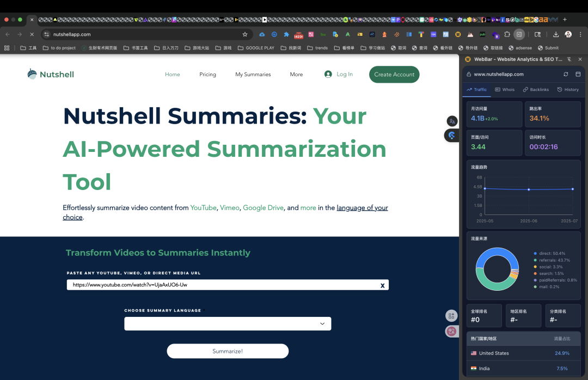Open the Chrome three-dot menu
Image resolution: width=588 pixels, height=380 pixels.
point(580,34)
